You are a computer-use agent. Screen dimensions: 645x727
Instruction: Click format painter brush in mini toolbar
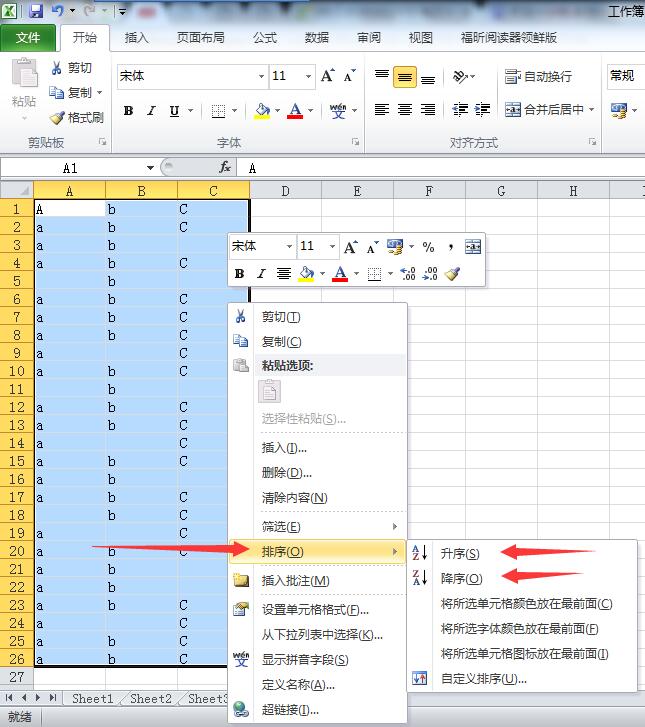pyautogui.click(x=452, y=274)
